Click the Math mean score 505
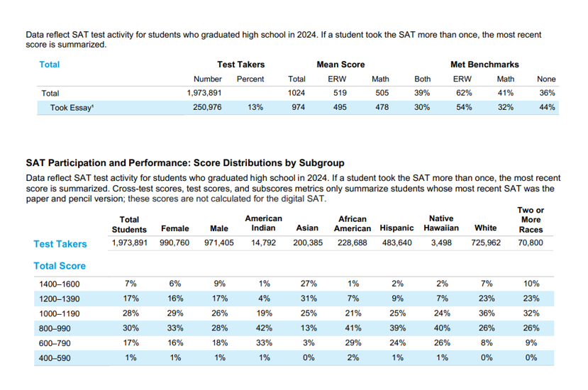 point(382,93)
